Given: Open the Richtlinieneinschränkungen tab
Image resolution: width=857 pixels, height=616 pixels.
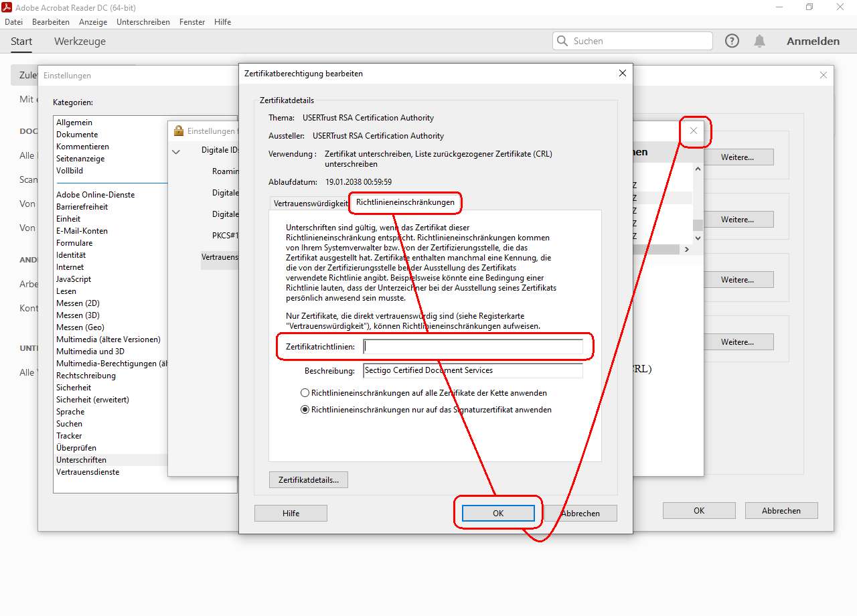Looking at the screenshot, I should coord(405,202).
